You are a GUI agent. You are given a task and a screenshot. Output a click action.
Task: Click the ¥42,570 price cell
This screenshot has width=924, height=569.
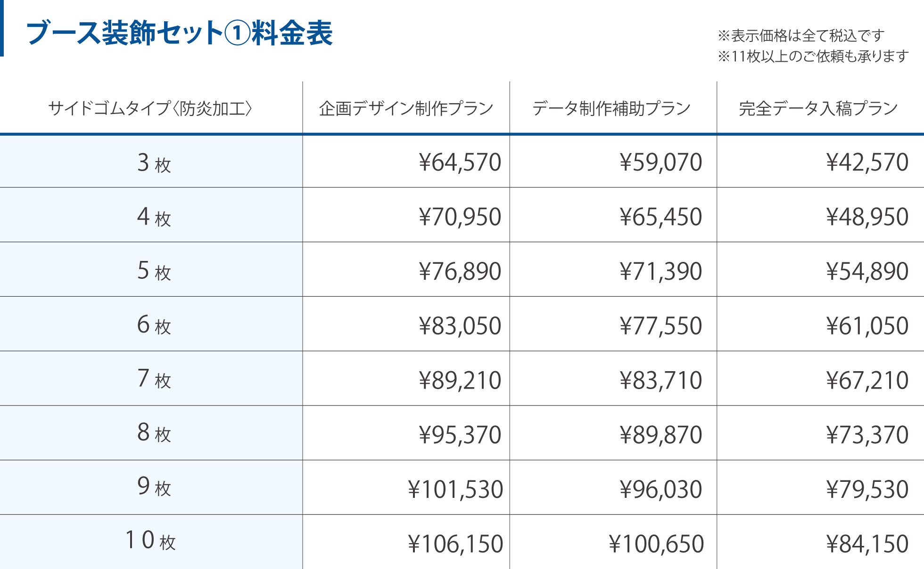point(867,163)
